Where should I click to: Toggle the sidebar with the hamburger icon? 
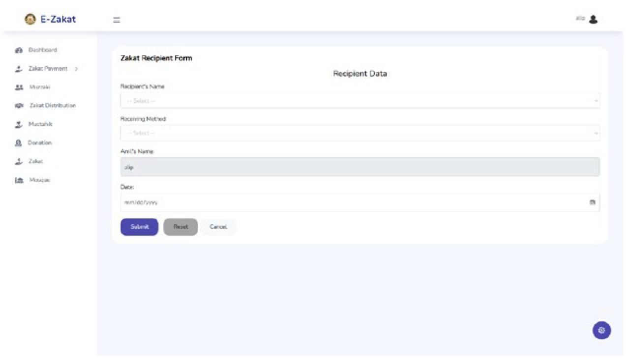[117, 20]
